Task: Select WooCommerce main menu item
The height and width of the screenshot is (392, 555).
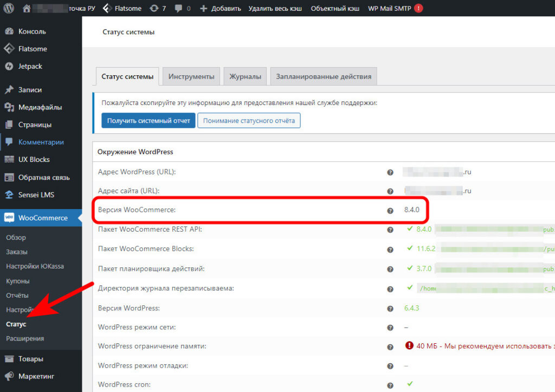Action: (x=41, y=218)
